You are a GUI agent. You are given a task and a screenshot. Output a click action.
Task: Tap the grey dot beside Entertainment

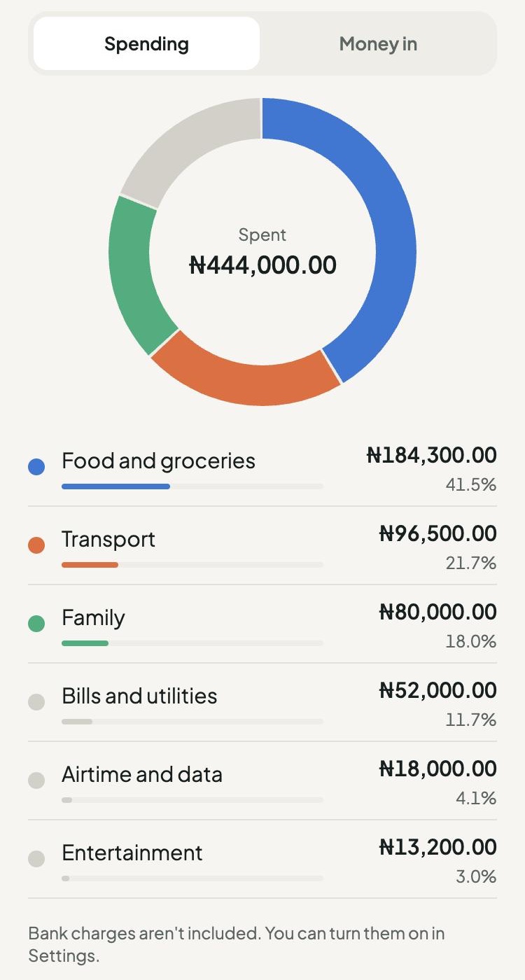tap(36, 858)
